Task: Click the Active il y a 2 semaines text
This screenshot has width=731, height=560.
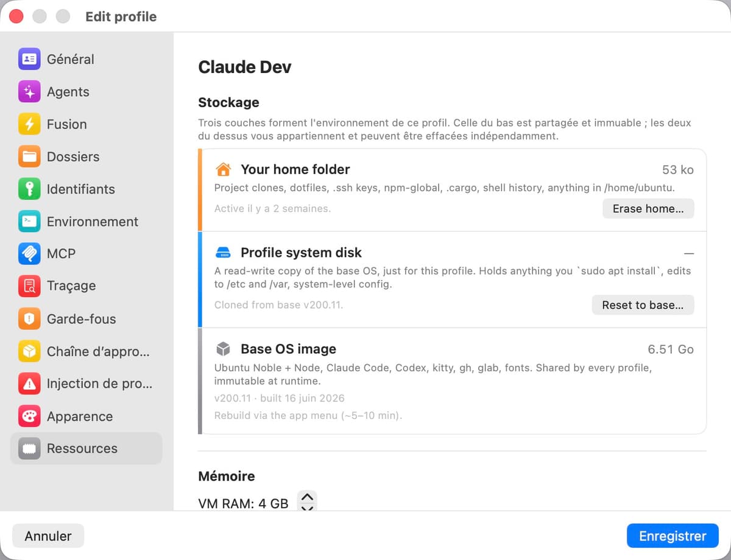Action: 272,208
